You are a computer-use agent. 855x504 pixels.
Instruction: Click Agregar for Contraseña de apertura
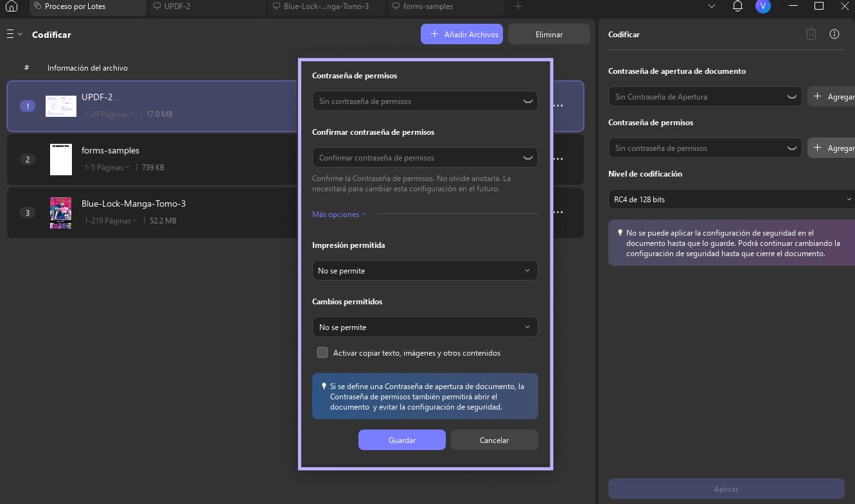coord(831,96)
